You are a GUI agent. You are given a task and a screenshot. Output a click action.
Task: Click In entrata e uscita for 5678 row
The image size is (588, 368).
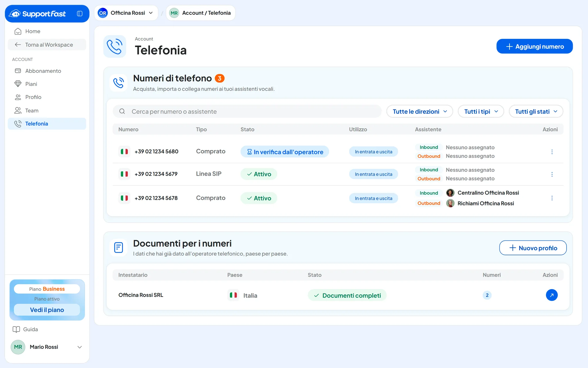click(x=373, y=198)
